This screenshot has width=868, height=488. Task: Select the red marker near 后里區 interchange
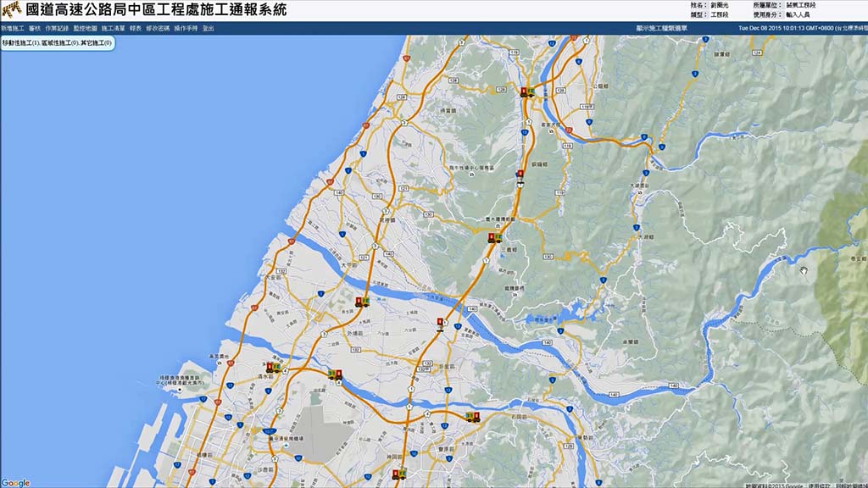pos(440,323)
